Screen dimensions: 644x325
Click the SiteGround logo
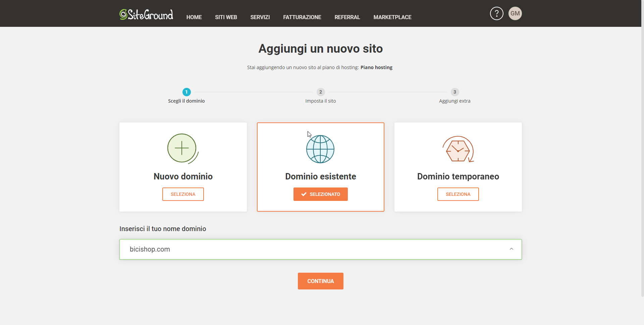tap(146, 14)
